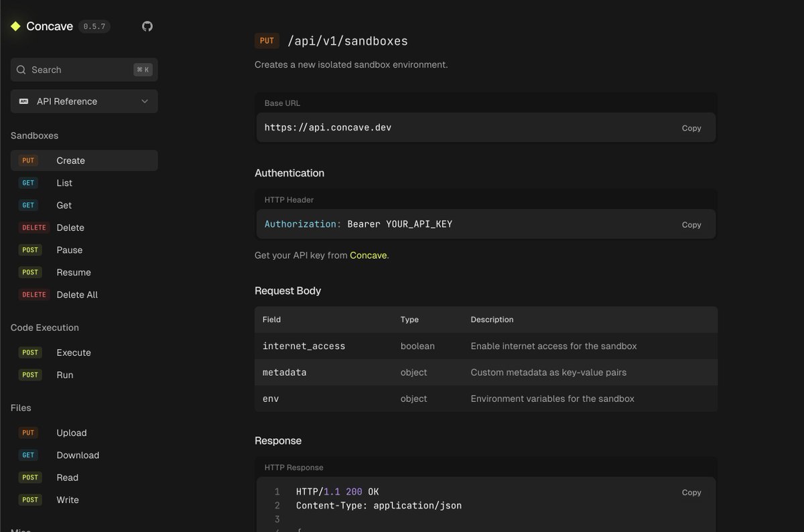Image resolution: width=804 pixels, height=532 pixels.
Task: Click 'Custom metadata as key-value pairs' description
Action: tap(549, 373)
